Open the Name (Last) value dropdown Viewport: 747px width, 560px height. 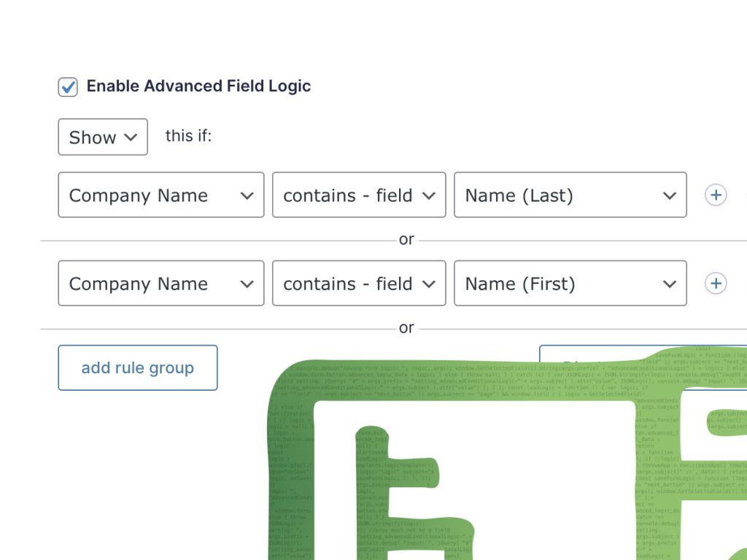click(569, 195)
